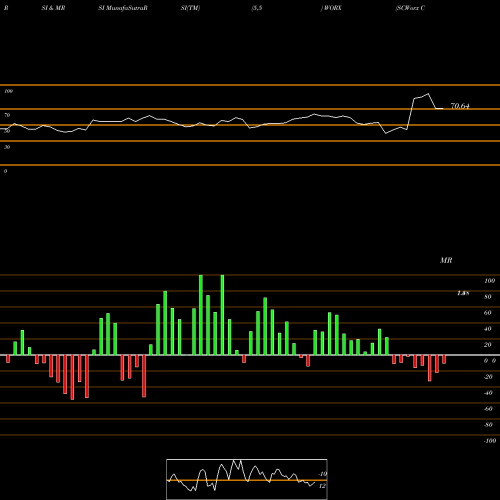Click the '12' value in the mini chart

coord(322,486)
